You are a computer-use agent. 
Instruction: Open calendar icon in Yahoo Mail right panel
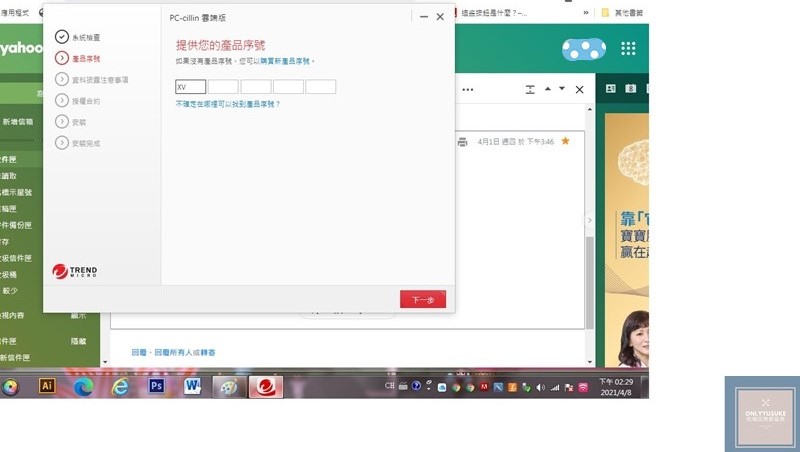(x=631, y=89)
